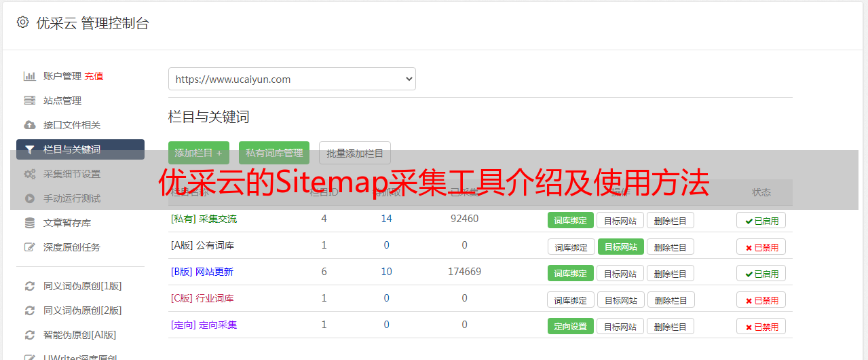Click 词库绑定 for 网站更新 row
This screenshot has width=868, height=360.
(571, 273)
